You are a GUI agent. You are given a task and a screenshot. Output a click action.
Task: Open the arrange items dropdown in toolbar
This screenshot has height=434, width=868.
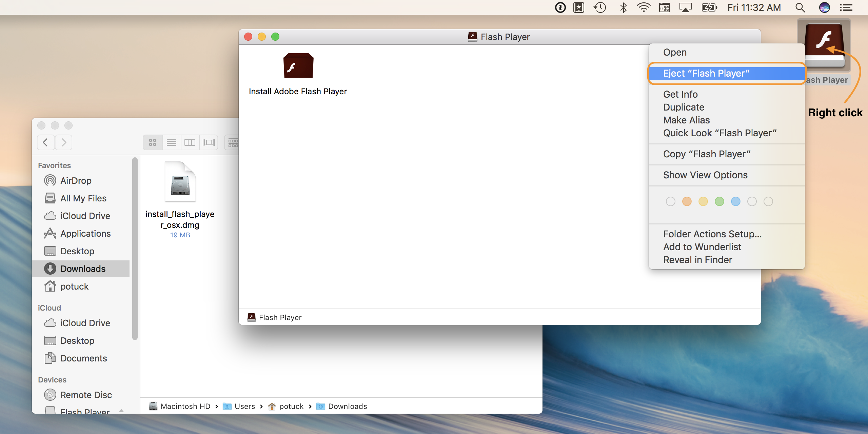[x=233, y=142]
